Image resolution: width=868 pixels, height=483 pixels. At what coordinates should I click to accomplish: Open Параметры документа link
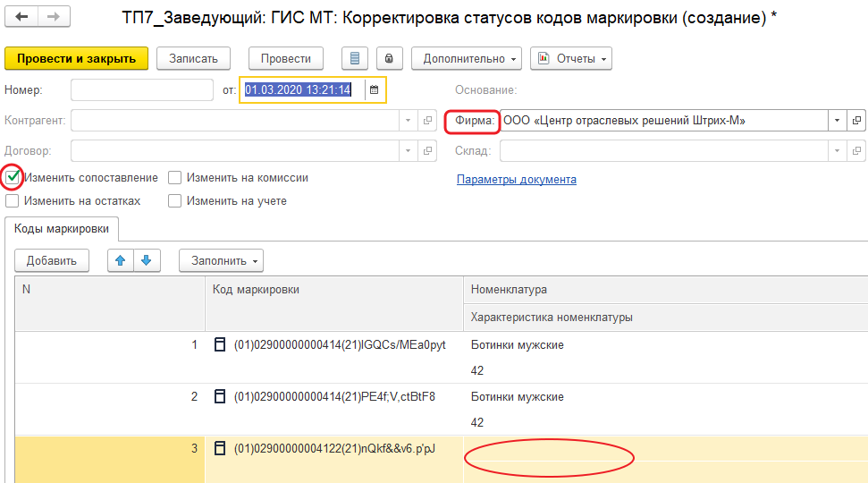[x=516, y=180]
